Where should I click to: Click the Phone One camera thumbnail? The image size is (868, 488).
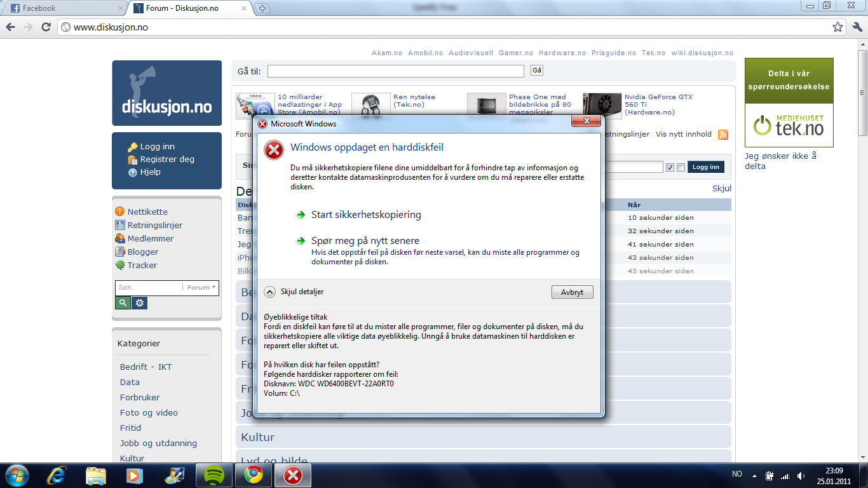486,105
